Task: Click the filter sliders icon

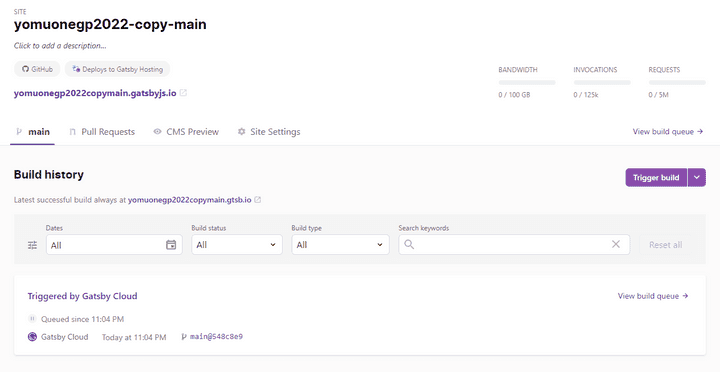Action: click(x=33, y=245)
